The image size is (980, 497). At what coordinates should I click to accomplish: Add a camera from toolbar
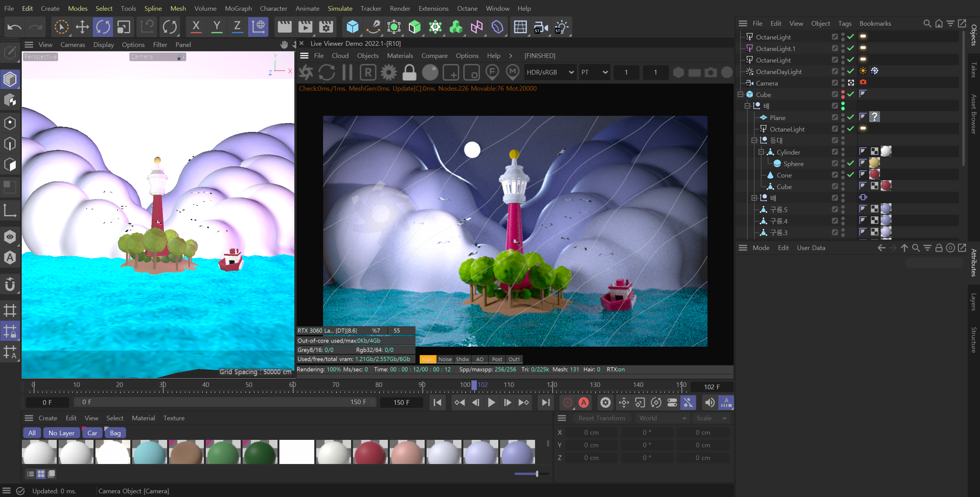coord(541,27)
